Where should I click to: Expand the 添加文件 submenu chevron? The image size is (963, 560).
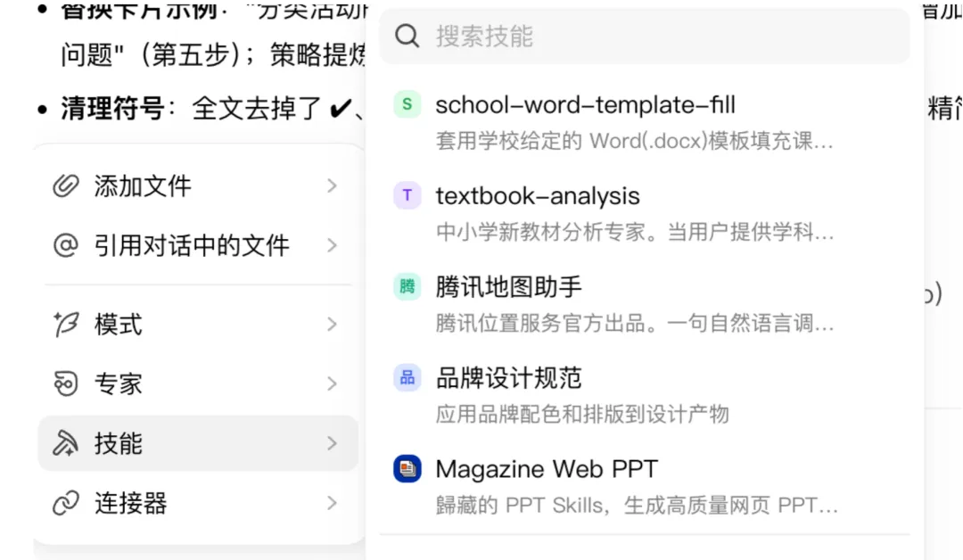tap(333, 185)
